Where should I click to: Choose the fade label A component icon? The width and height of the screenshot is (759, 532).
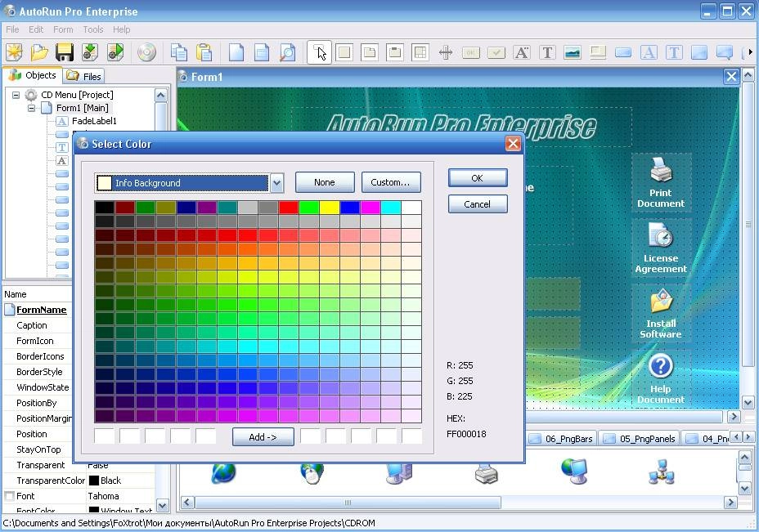click(522, 52)
